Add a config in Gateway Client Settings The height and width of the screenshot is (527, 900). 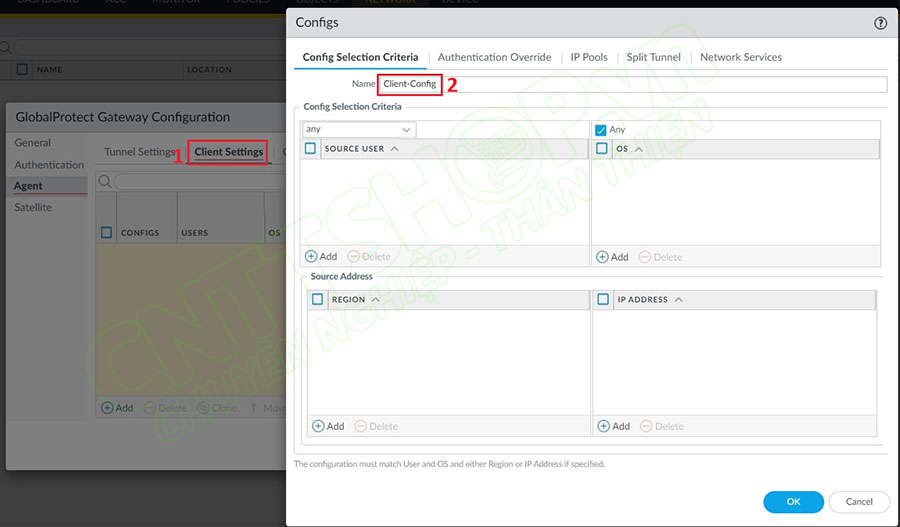pyautogui.click(x=117, y=408)
